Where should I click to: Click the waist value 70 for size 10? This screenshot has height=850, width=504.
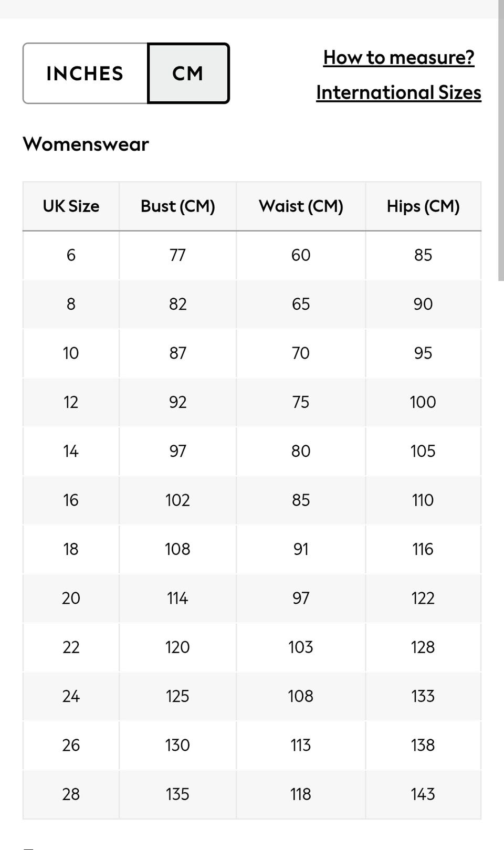coord(301,353)
